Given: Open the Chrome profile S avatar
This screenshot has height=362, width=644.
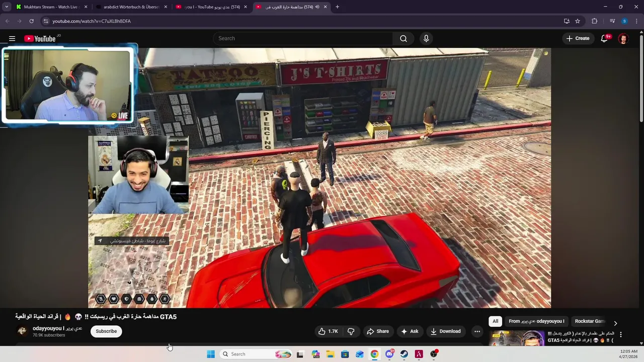Looking at the screenshot, I should (x=624, y=21).
